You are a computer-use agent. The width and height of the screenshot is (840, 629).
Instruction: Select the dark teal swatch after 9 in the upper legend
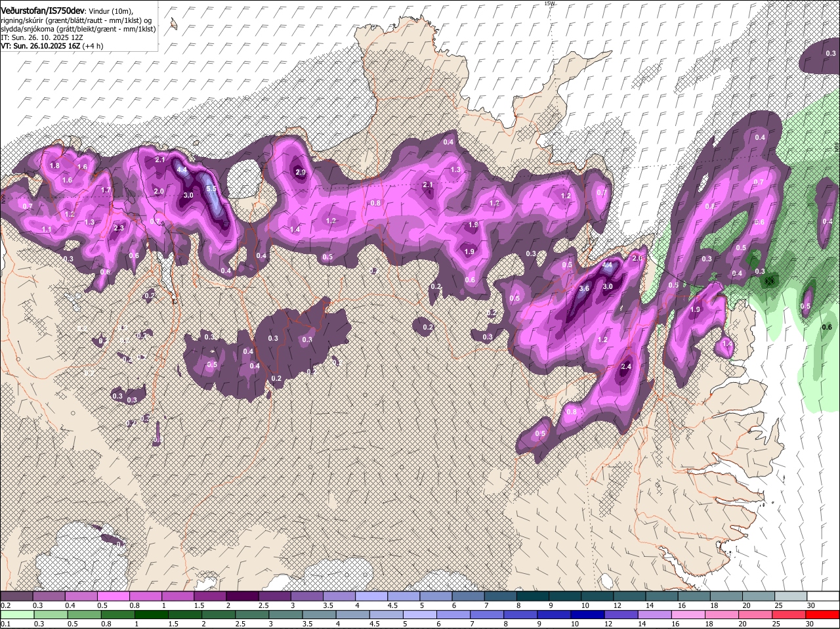[x=565, y=596]
